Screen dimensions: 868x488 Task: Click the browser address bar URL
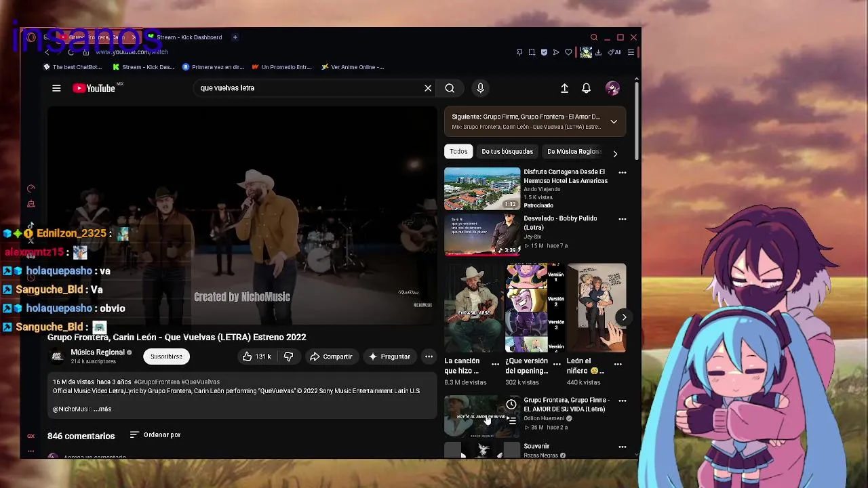click(x=132, y=52)
